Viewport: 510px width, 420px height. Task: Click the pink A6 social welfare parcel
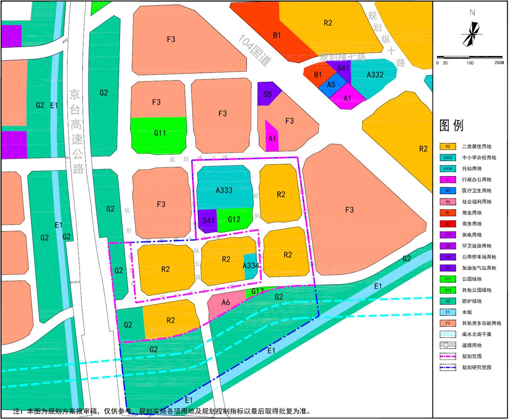[225, 303]
